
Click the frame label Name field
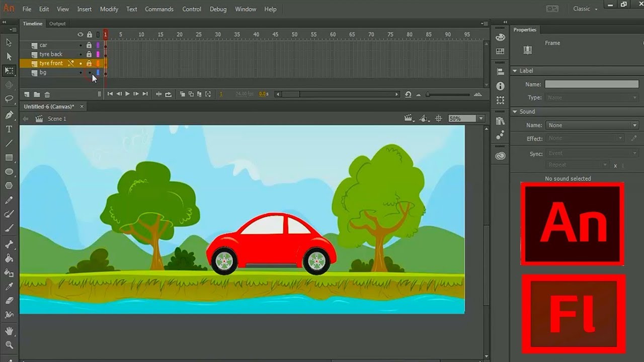[592, 84]
